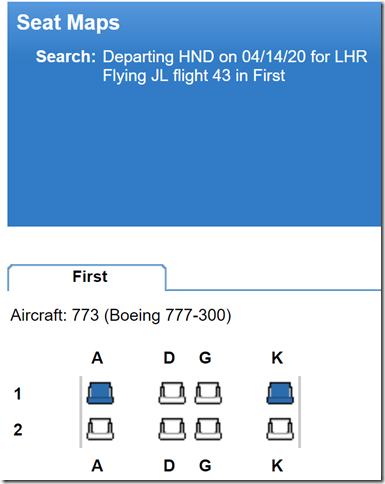
Task: Click top column header K
Action: point(277,358)
